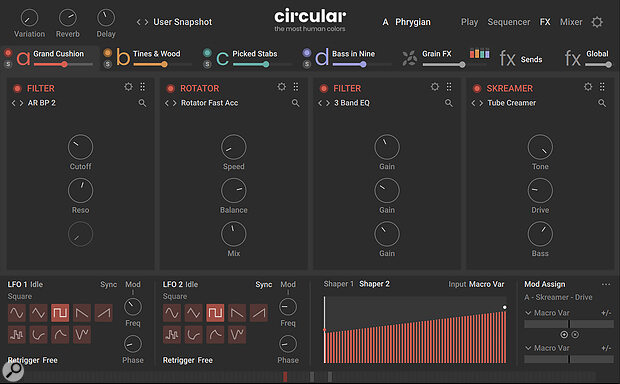Search presets for 3 Band EQ
The width and height of the screenshot is (620, 384).
click(448, 103)
